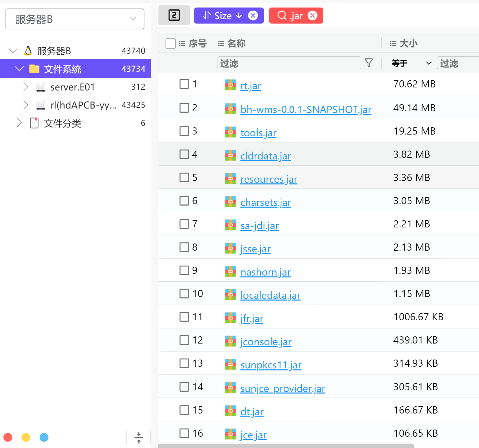Remove the .jar search filter chip
479x448 pixels.
click(312, 16)
